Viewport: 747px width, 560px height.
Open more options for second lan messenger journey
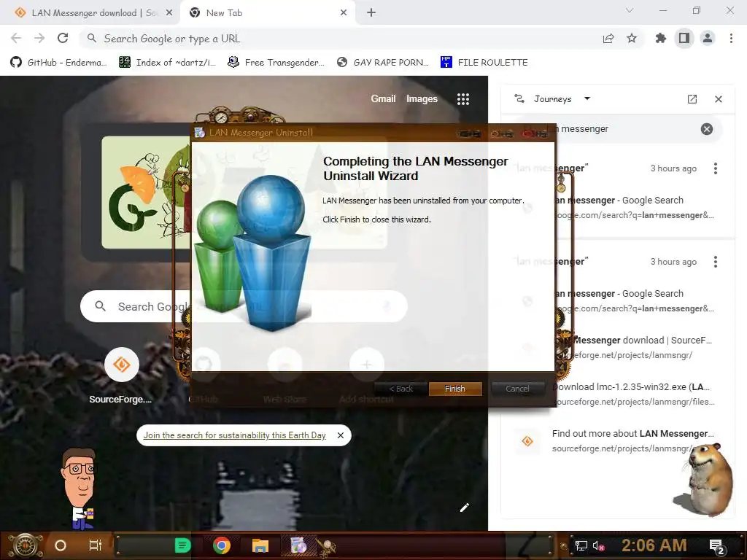point(715,262)
